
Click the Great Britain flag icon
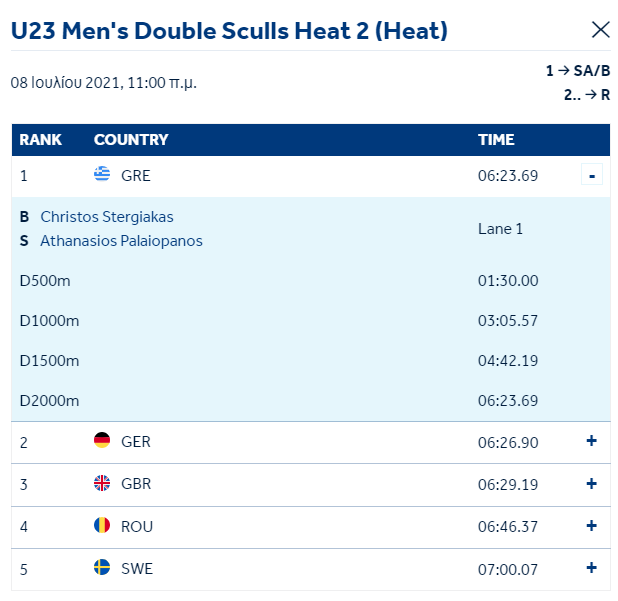[x=102, y=483]
